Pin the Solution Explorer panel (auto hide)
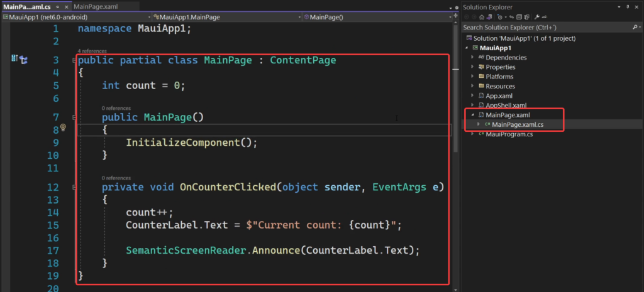Screen dimensions: 644x292 point(628,7)
